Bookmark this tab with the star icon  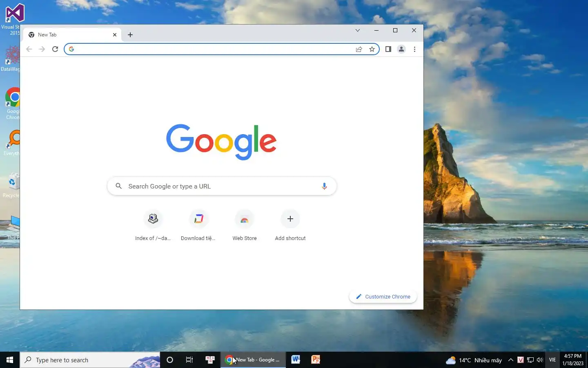click(x=372, y=49)
